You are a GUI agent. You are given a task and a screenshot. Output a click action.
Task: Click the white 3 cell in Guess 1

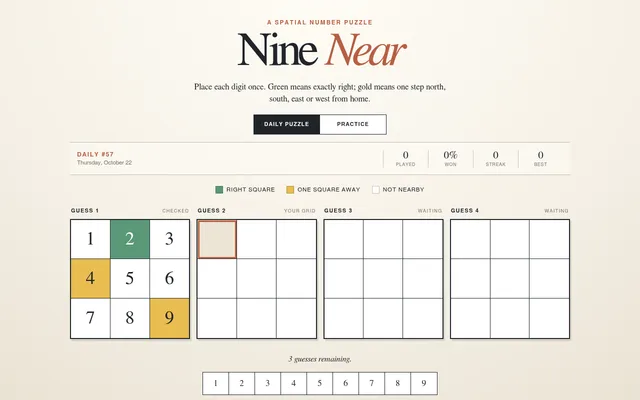coord(169,239)
